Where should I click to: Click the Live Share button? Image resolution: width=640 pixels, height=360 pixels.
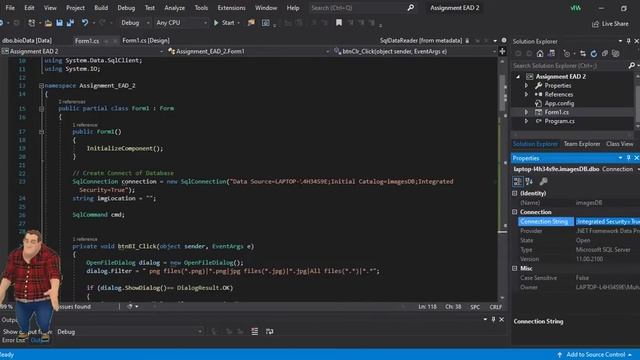pyautogui.click(x=610, y=24)
